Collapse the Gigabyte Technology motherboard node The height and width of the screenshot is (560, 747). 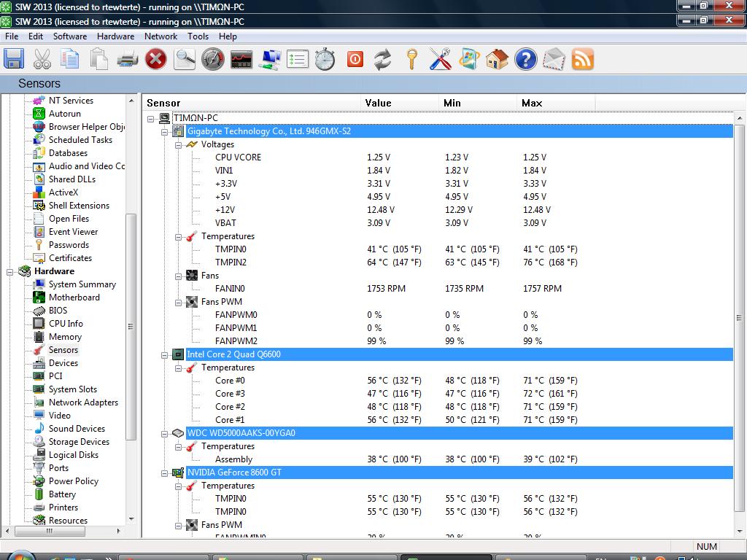(164, 132)
